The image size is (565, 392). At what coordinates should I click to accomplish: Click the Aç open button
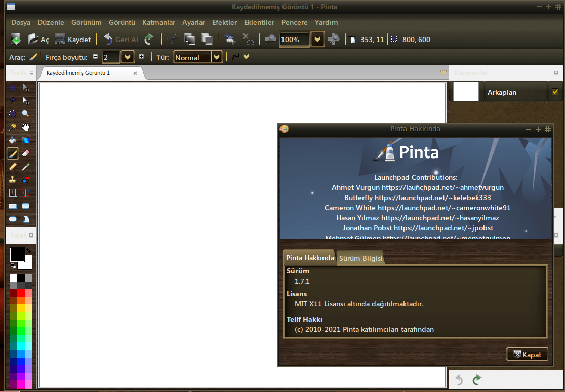click(38, 40)
